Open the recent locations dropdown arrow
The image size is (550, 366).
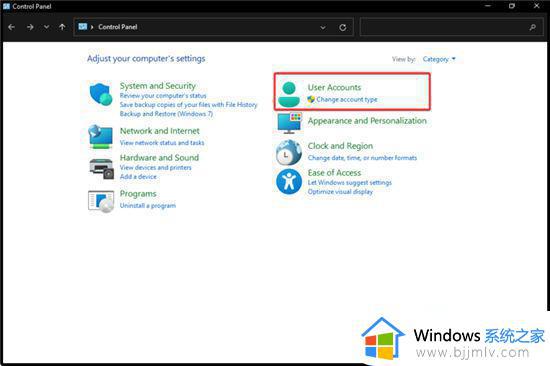coord(46,27)
